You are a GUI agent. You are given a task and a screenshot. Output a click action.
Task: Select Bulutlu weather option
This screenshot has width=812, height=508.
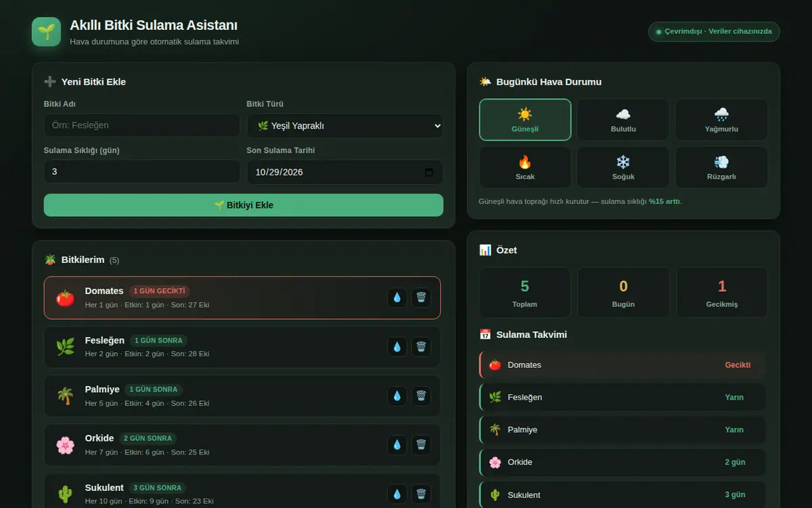pyautogui.click(x=623, y=120)
